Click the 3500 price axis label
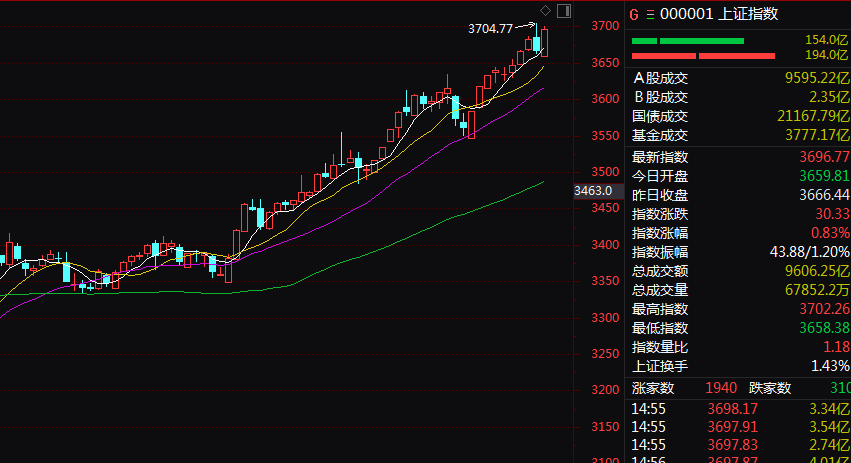Viewport: 851px width, 463px height. [602, 172]
